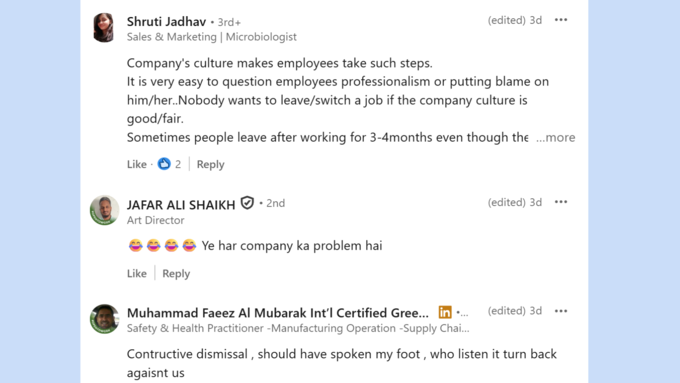Reply to Jafar Ali Shaikh's comment
The image size is (680, 383).
pos(176,274)
